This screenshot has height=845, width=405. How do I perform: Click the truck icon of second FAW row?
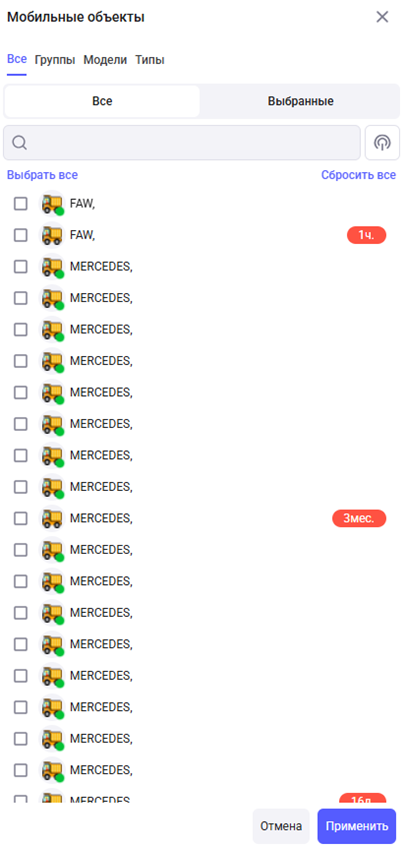52,235
